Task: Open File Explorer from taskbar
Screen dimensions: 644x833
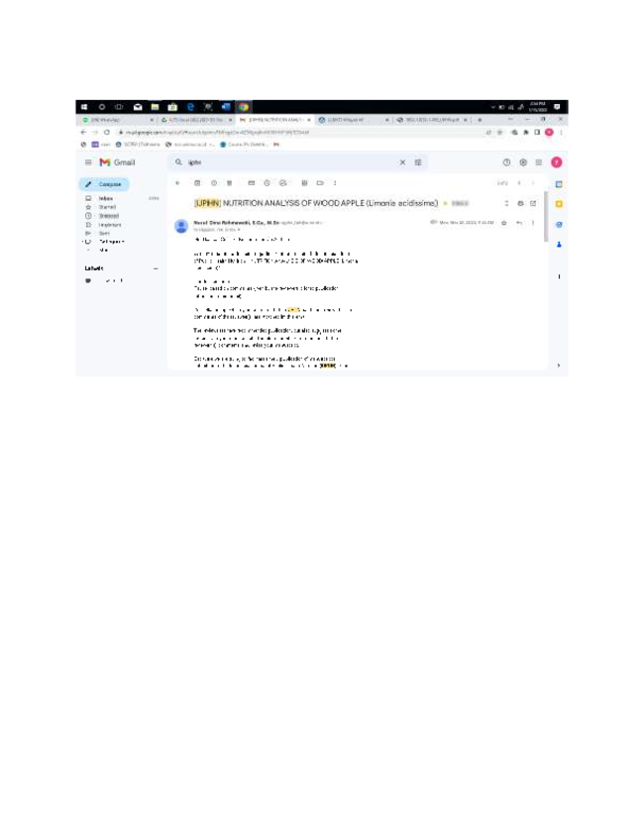Action: 155,107
